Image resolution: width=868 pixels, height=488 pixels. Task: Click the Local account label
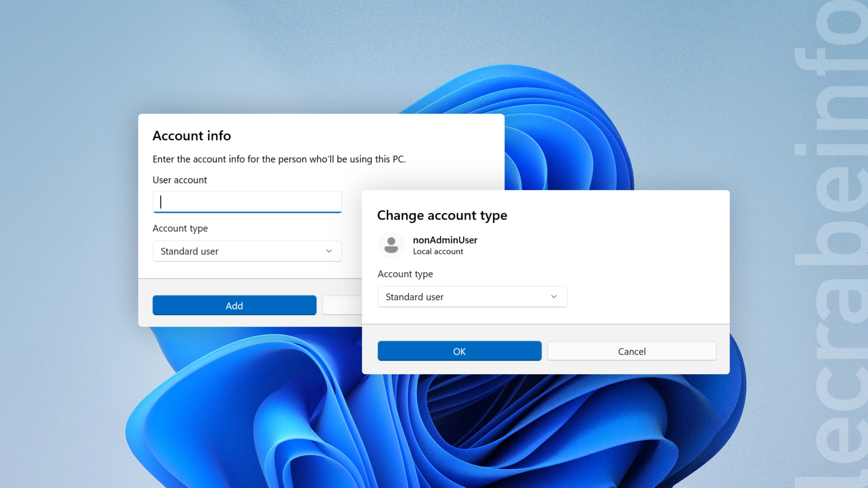438,252
